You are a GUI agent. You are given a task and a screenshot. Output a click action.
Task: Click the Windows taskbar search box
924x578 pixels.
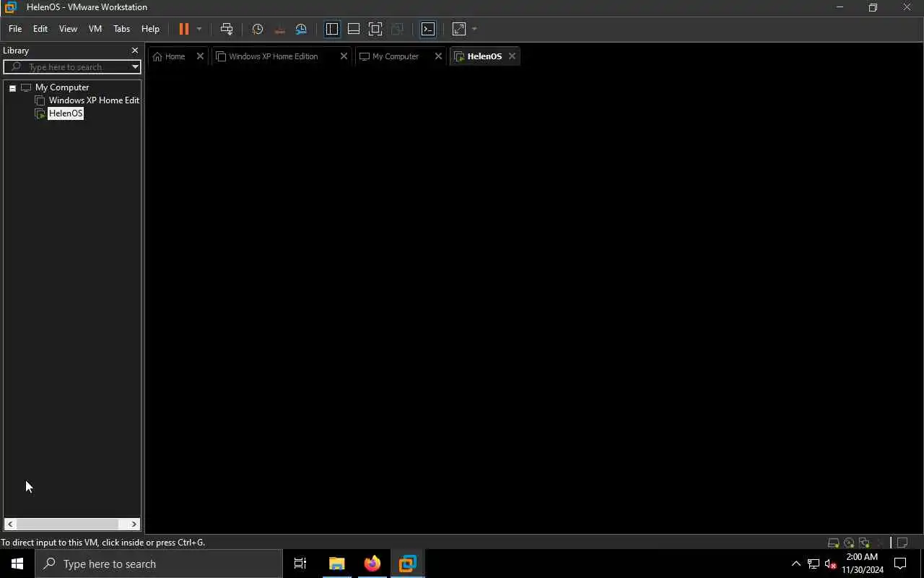click(x=159, y=564)
